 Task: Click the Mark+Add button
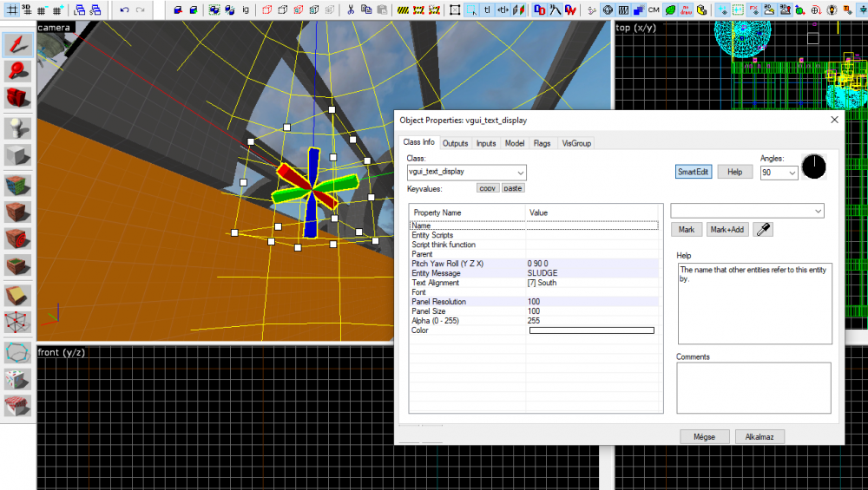pyautogui.click(x=727, y=230)
